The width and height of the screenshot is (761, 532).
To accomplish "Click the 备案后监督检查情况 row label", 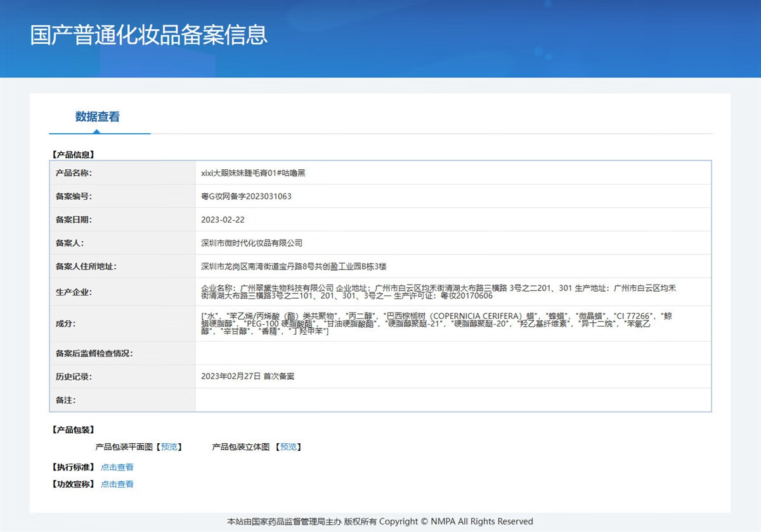I will pos(94,353).
